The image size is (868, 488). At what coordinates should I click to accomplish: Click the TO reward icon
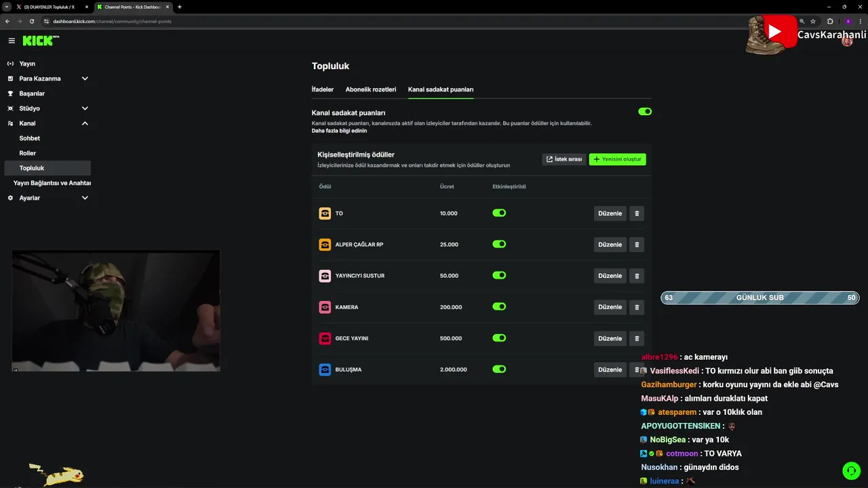[x=325, y=213]
